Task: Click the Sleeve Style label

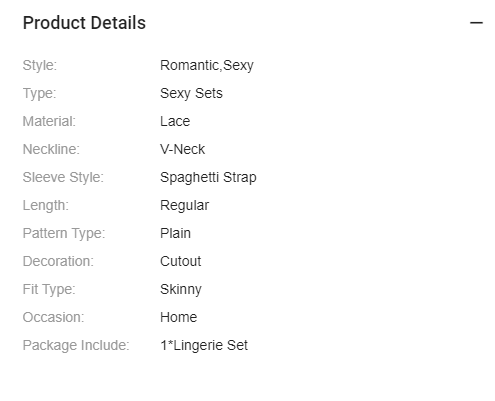Action: click(x=63, y=177)
